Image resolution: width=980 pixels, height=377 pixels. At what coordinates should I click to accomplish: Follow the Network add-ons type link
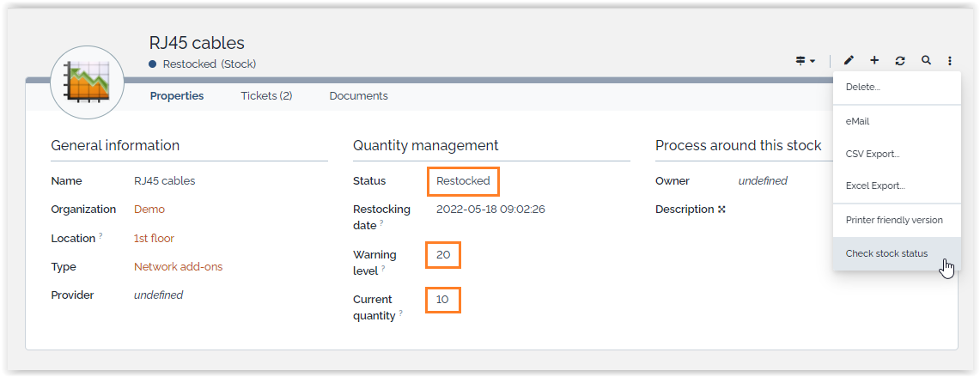[x=178, y=267]
